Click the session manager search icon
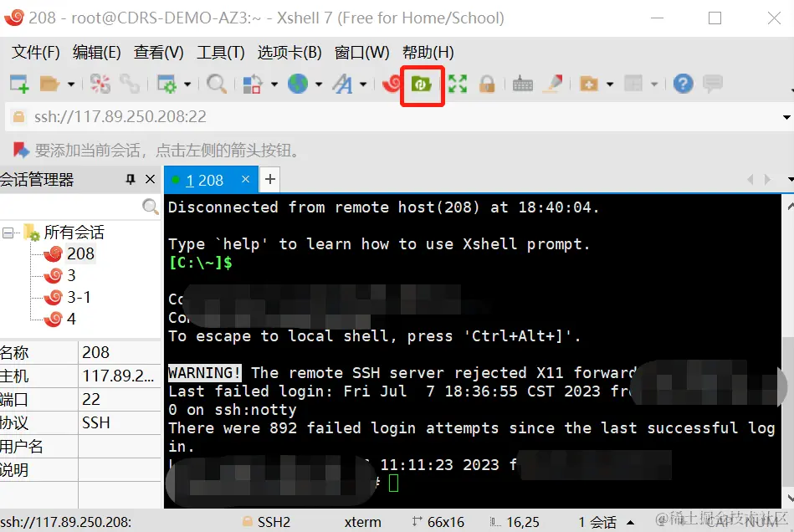Screen dimensions: 794x532 151,207
